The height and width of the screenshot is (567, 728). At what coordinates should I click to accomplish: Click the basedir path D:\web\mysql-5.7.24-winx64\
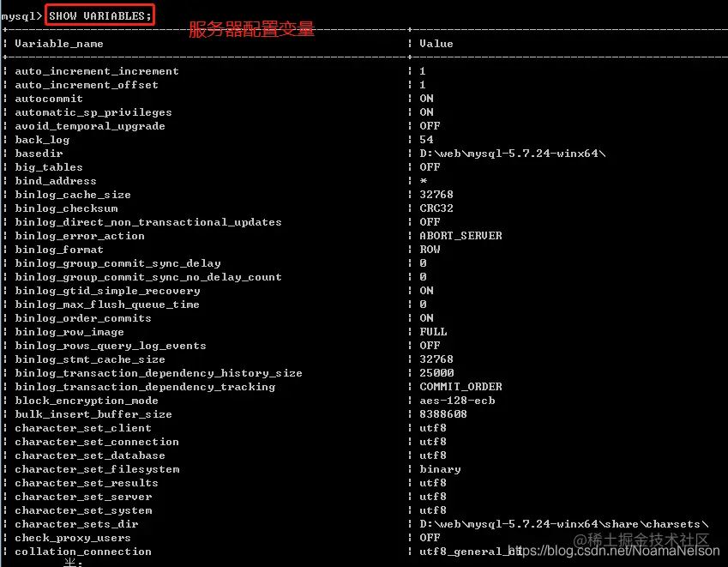513,154
